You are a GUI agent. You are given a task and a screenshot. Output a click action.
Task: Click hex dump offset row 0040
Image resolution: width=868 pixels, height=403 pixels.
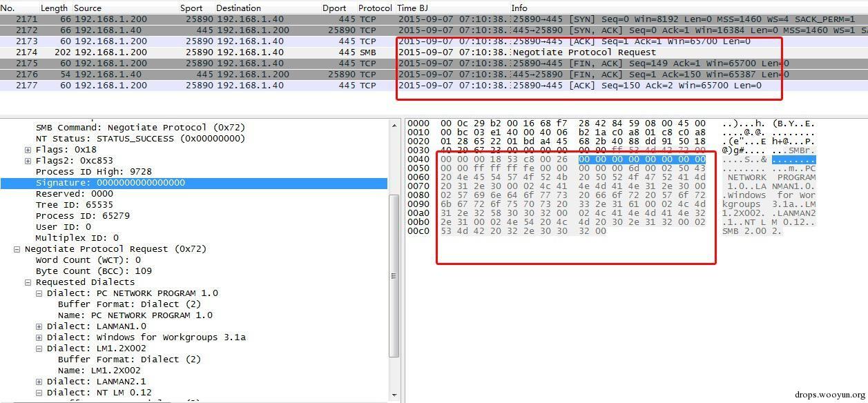point(418,159)
